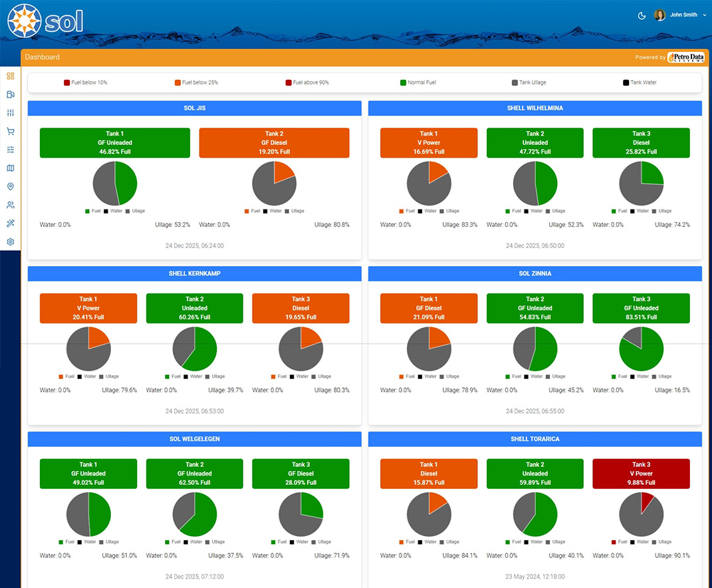The height and width of the screenshot is (588, 712).
Task: Click Shell Kernkamp Tank 1 V Power pie chart
Action: click(x=88, y=349)
